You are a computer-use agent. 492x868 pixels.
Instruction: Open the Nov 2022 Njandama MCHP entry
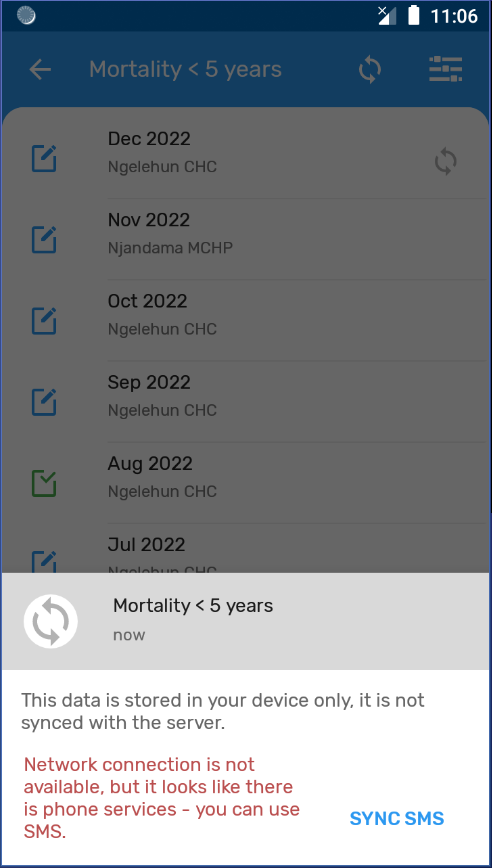[246, 240]
